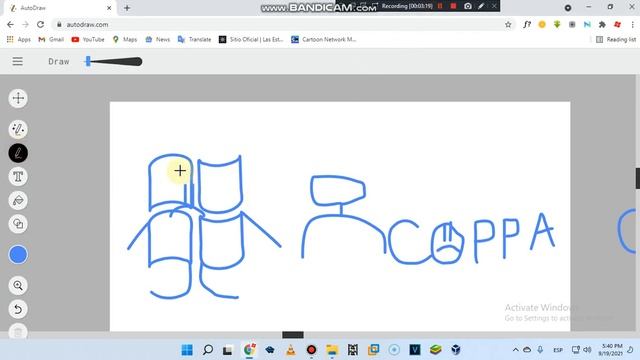Open the Translate bookmark

[194, 39]
